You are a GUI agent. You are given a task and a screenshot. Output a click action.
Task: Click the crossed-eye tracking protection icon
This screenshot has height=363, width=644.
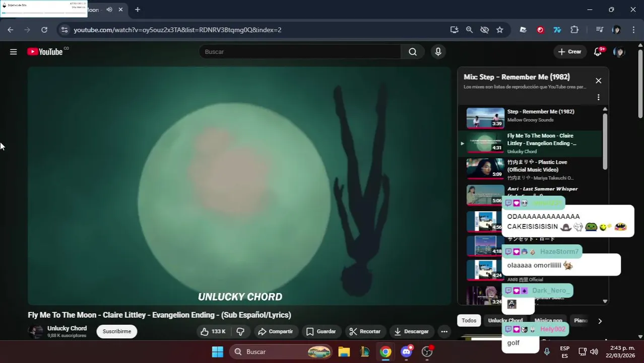(x=484, y=30)
